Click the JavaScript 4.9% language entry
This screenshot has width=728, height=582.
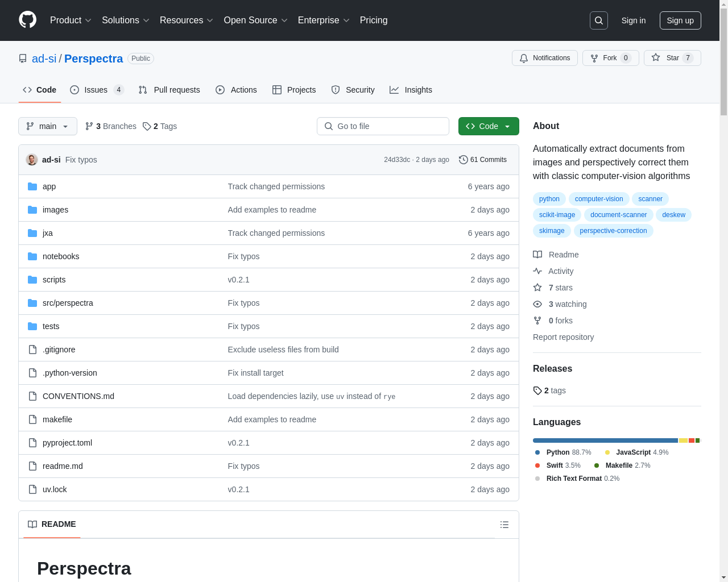coord(636,452)
